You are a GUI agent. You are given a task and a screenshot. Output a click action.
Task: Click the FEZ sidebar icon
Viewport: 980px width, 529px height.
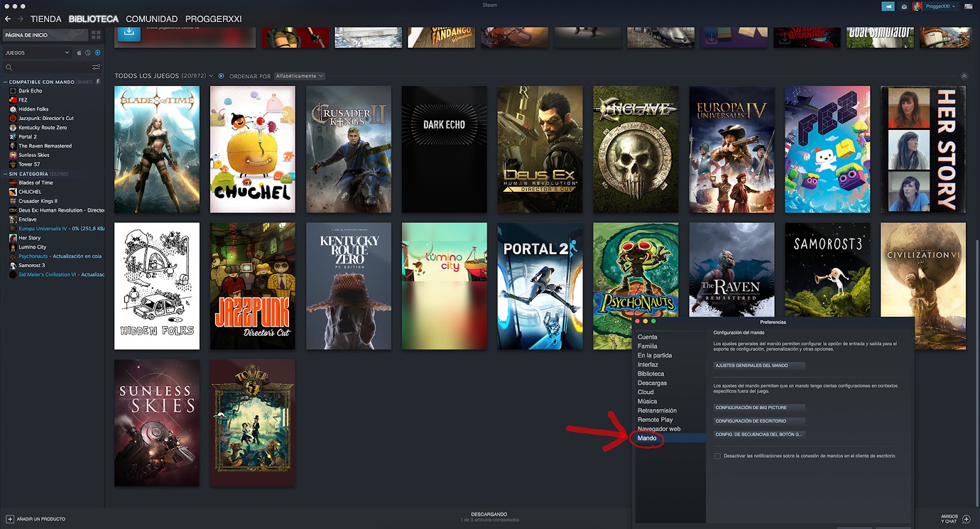coord(13,100)
